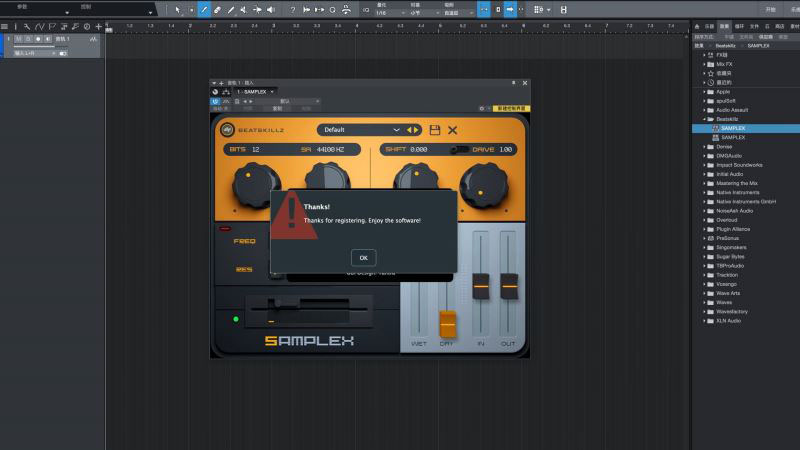Viewport: 800px width, 450px height.
Task: Click the DRIVE knob
Action: pyautogui.click(x=484, y=186)
